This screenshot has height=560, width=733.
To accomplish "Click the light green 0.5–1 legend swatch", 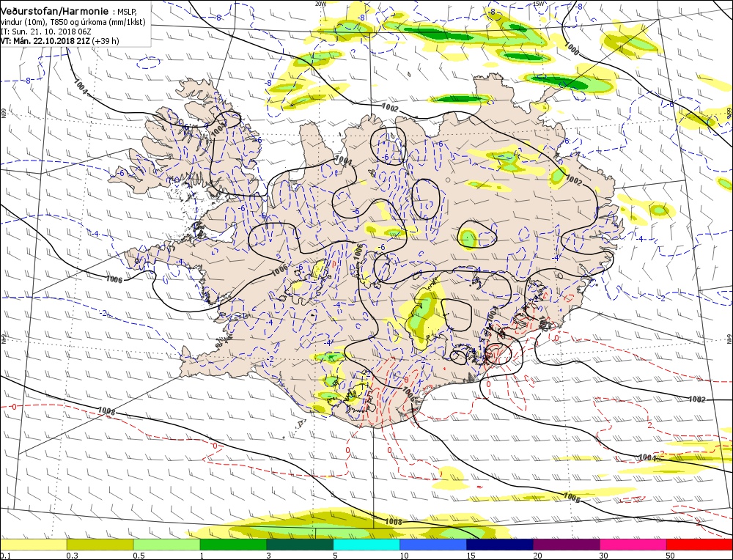I will click(167, 545).
